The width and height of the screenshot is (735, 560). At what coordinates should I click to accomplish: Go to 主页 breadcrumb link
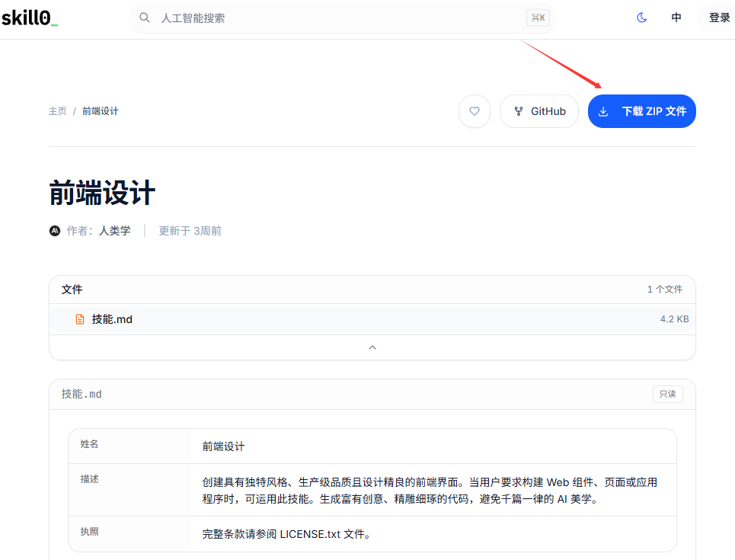tap(58, 111)
